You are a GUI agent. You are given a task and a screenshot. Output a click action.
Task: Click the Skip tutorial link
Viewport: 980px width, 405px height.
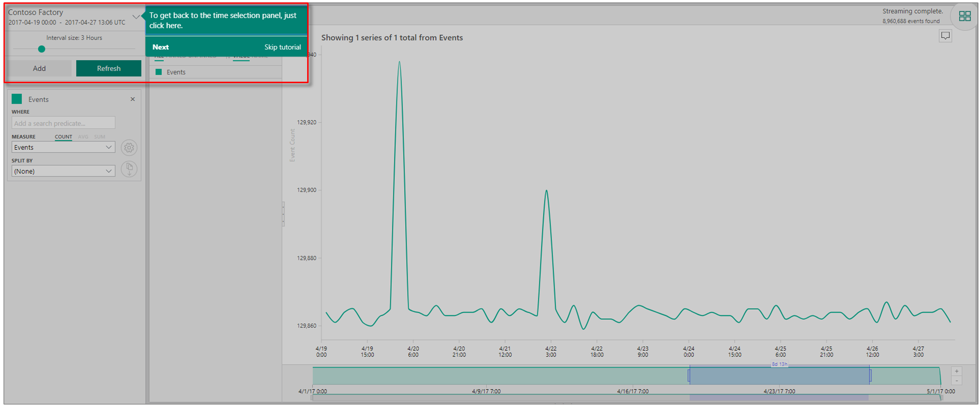[283, 47]
